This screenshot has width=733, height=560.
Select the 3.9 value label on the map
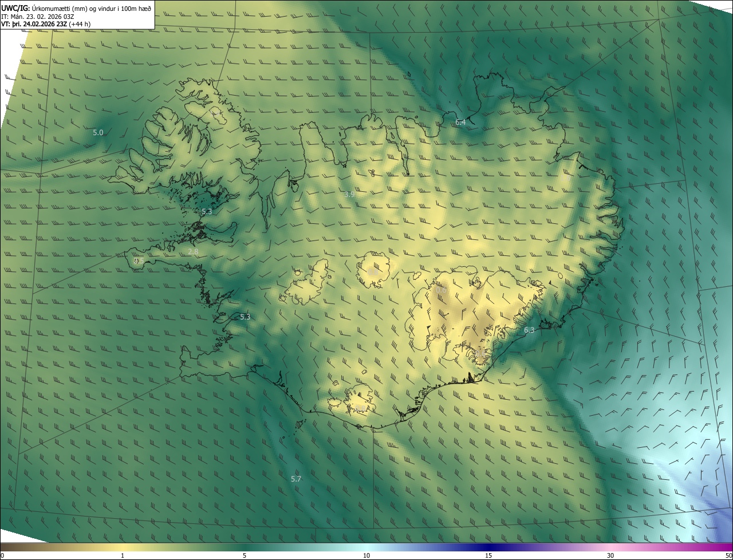click(349, 195)
